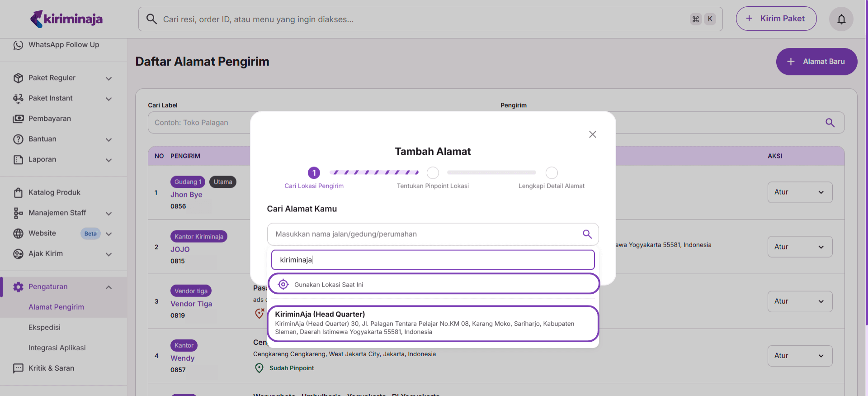Open Ekspedisi settings page
The image size is (868, 396).
[x=44, y=327]
